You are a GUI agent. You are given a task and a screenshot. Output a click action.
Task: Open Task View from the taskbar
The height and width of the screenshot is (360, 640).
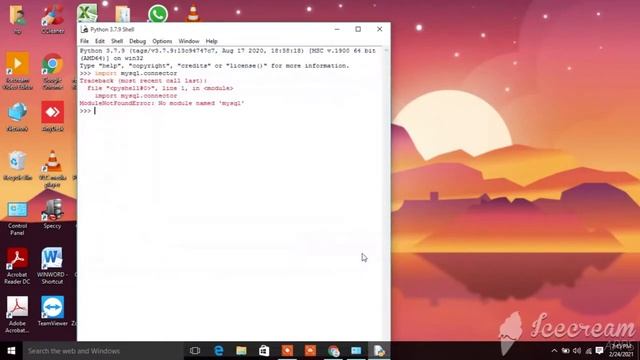pyautogui.click(x=195, y=351)
